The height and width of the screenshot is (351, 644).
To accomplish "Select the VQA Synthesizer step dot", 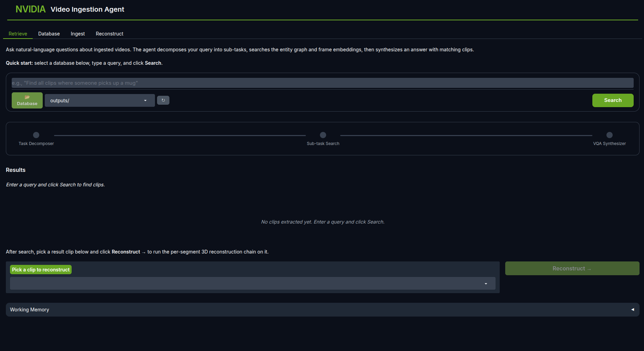I will (x=610, y=135).
